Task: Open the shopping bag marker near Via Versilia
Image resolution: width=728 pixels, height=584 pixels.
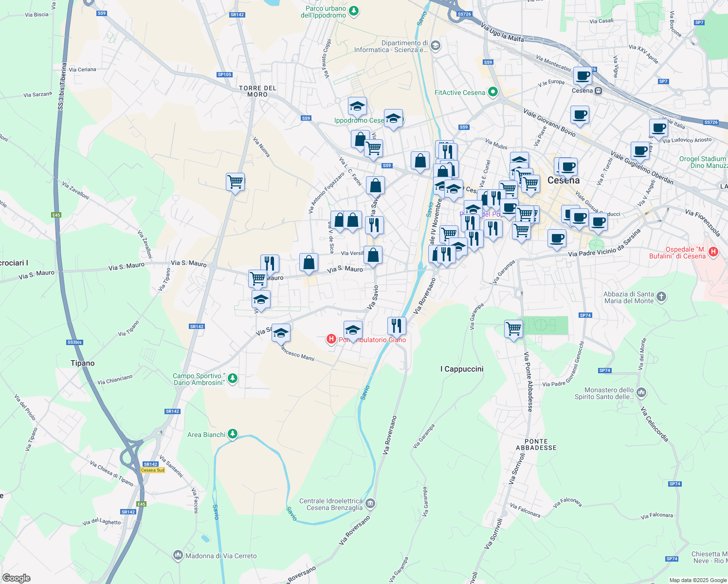Action: (373, 255)
